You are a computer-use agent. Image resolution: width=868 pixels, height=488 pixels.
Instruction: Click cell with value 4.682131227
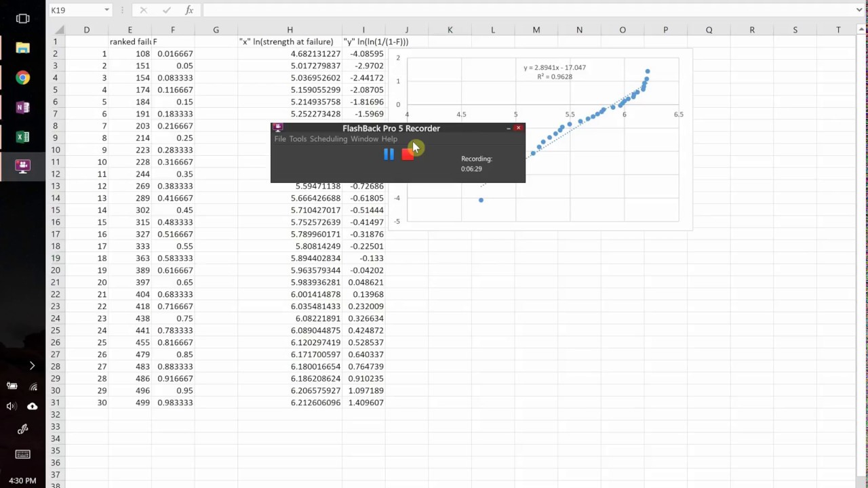[290, 54]
